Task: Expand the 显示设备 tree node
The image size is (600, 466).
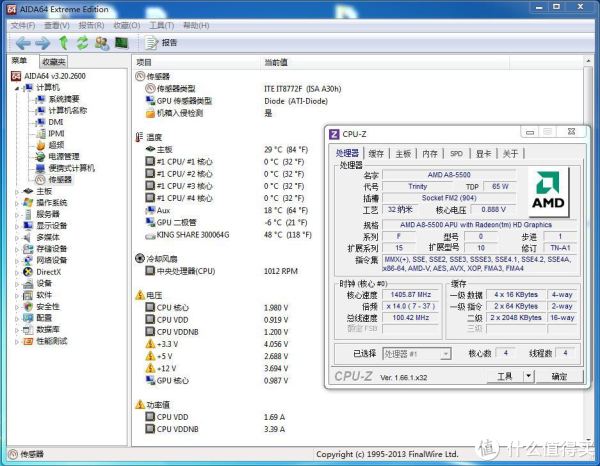Action: [x=16, y=226]
